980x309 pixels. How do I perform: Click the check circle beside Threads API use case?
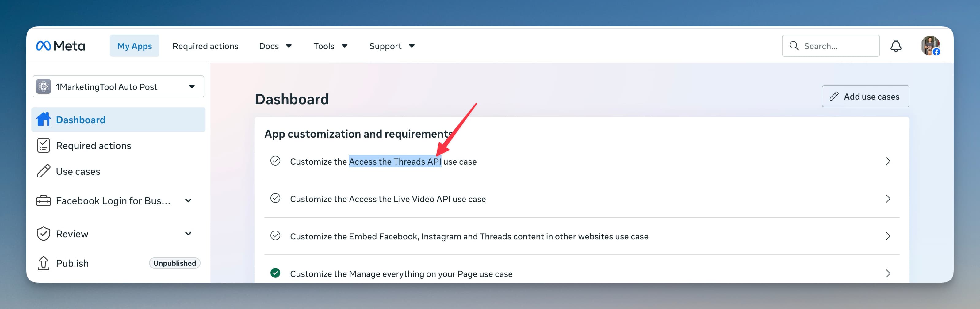click(x=275, y=161)
